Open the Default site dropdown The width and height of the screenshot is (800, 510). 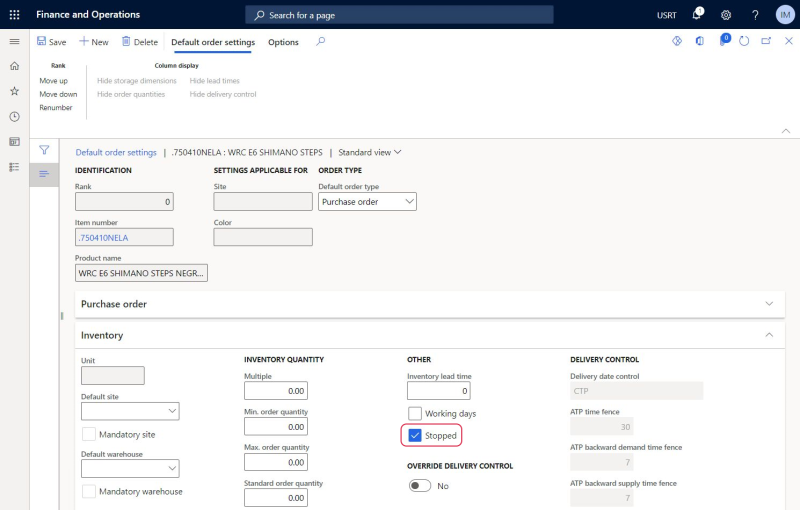pyautogui.click(x=130, y=411)
